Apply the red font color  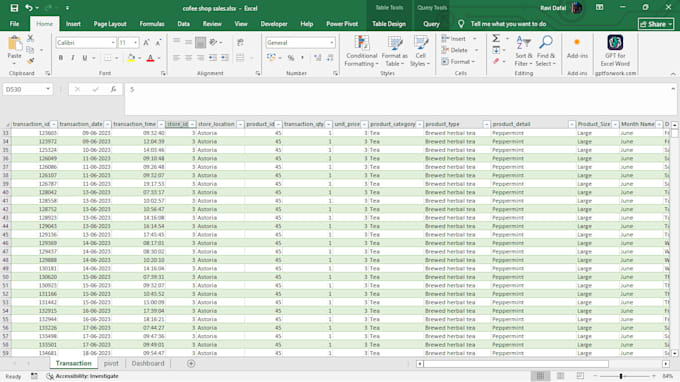click(x=150, y=58)
